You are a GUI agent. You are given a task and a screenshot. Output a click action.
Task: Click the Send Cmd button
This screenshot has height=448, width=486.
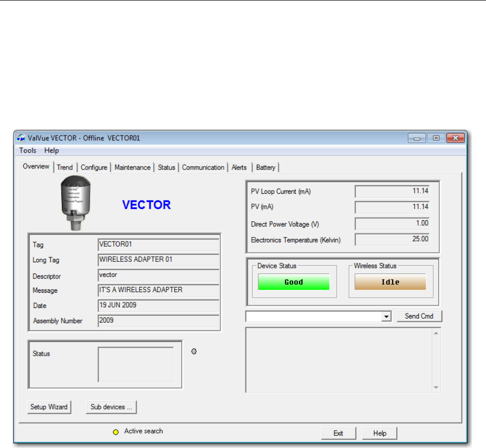click(419, 316)
